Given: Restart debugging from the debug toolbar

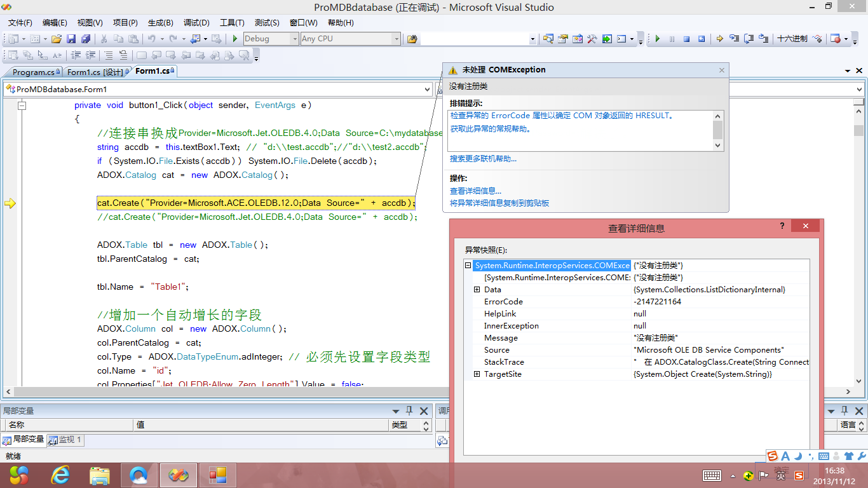Looking at the screenshot, I should click(x=702, y=39).
